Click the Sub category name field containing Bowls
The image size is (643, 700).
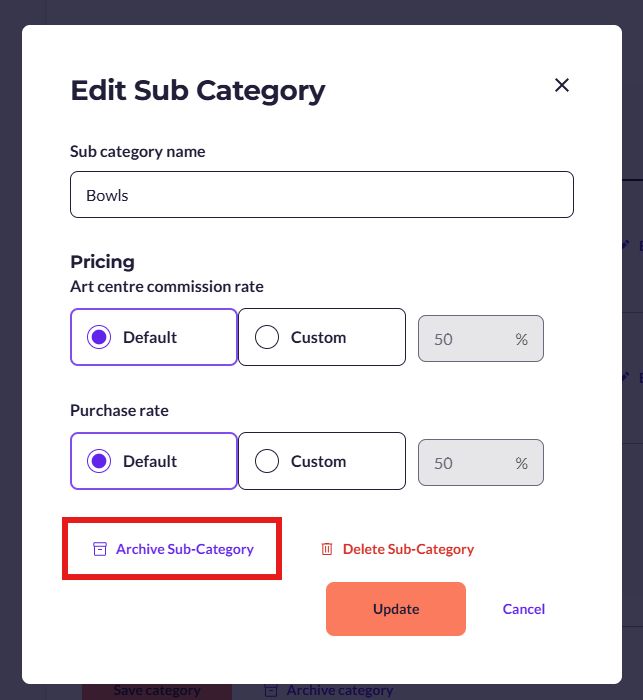[x=322, y=195]
